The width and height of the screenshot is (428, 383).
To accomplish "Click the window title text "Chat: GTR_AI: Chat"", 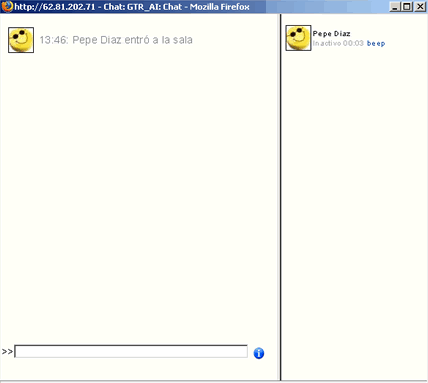I will pos(143,7).
